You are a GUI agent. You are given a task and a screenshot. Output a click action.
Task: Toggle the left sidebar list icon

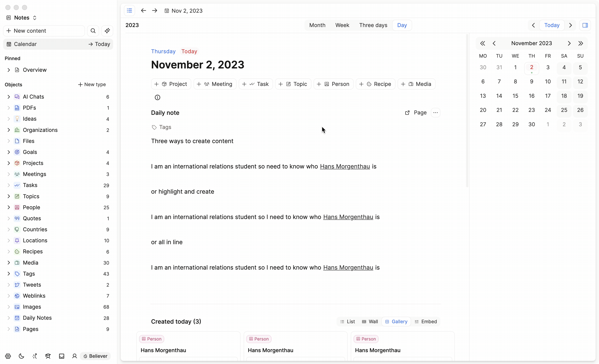click(x=129, y=11)
